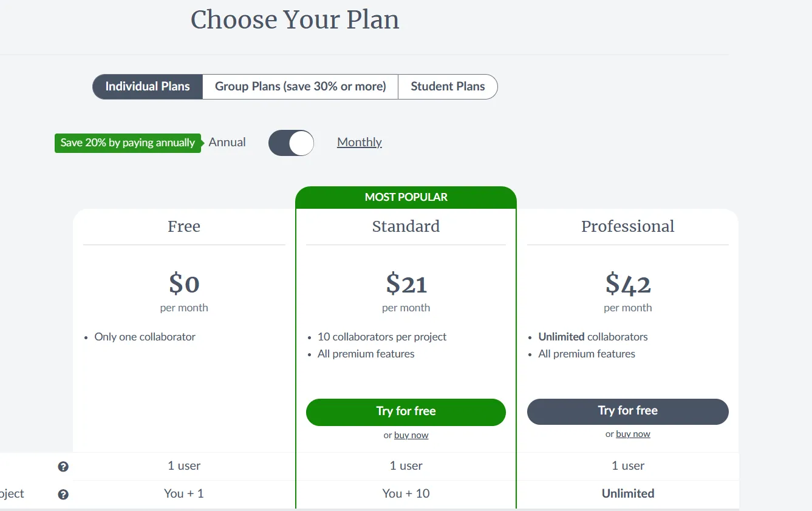Click the Professional plan heading
This screenshot has width=812, height=511.
click(627, 226)
